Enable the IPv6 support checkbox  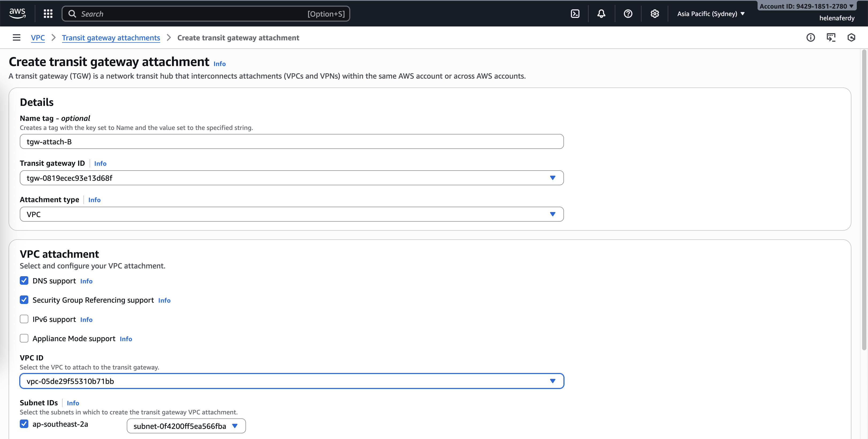coord(24,319)
